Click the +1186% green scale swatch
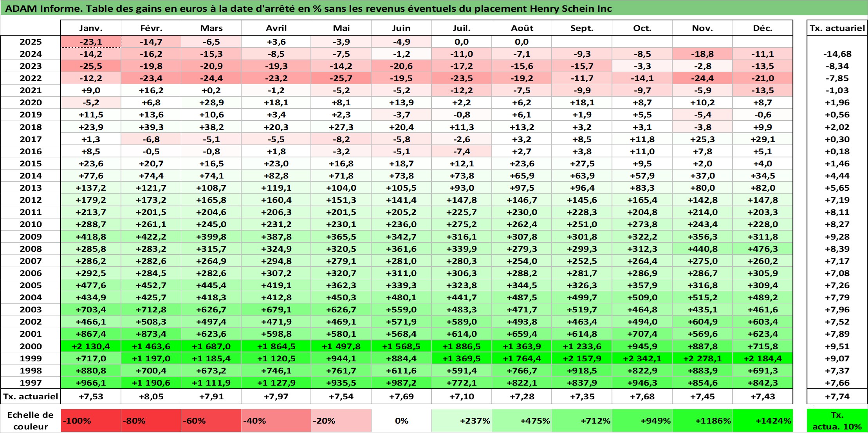868x433 pixels. [x=702, y=421]
